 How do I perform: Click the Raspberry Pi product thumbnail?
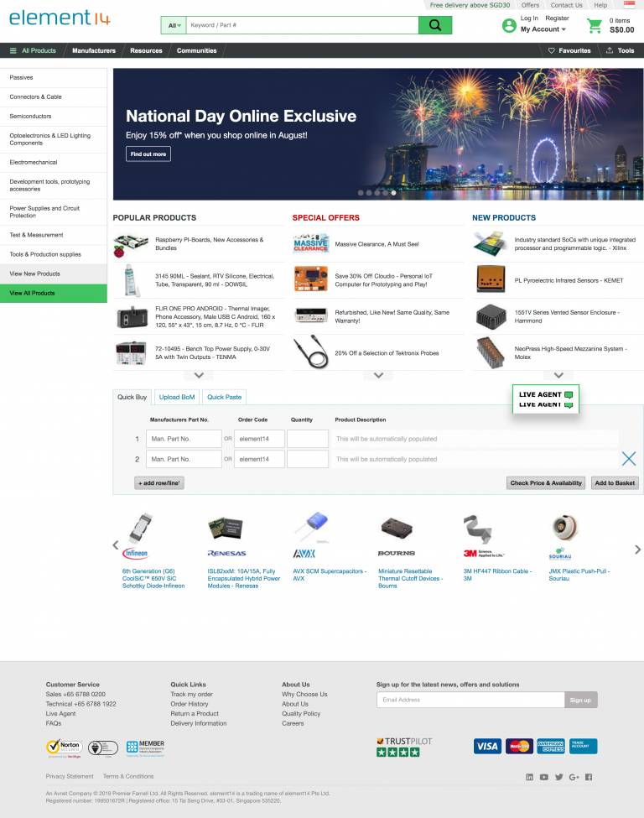pos(130,245)
